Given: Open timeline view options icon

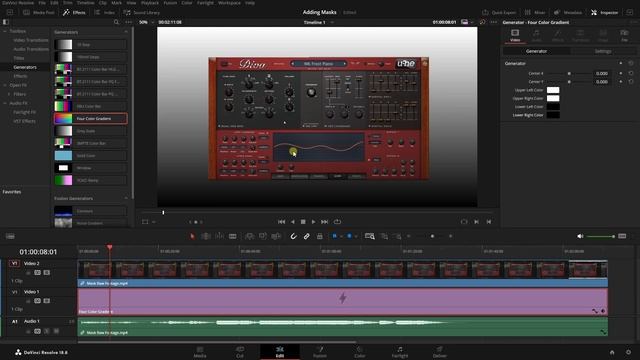Looking at the screenshot, I should coord(10,236).
